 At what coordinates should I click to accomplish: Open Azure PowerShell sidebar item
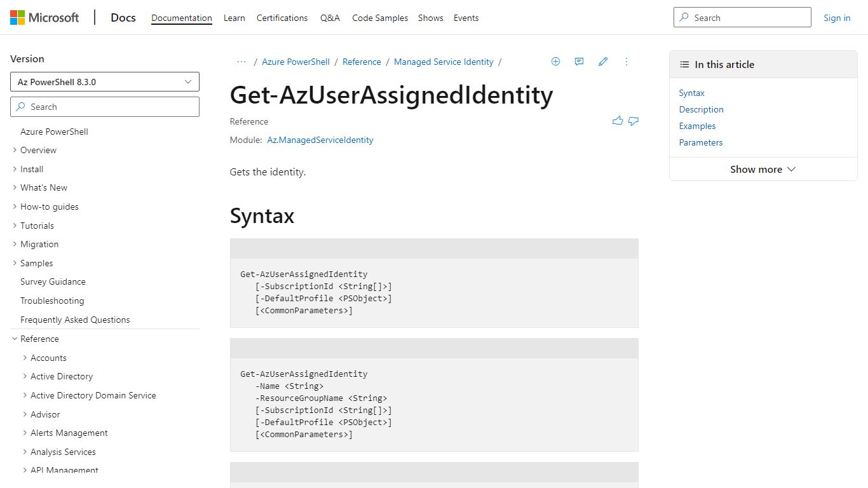54,132
